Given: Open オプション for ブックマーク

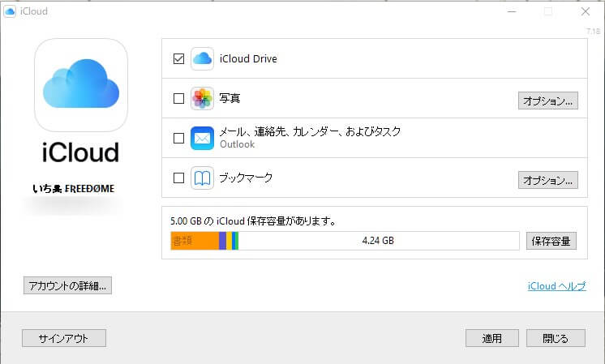Looking at the screenshot, I should coord(548,179).
